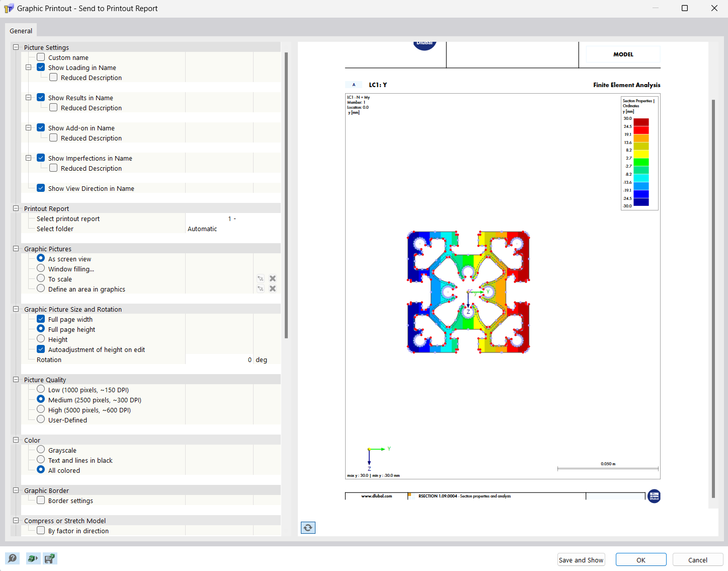728x571 pixels.
Task: Collapse the Printout Report section
Action: click(16, 208)
